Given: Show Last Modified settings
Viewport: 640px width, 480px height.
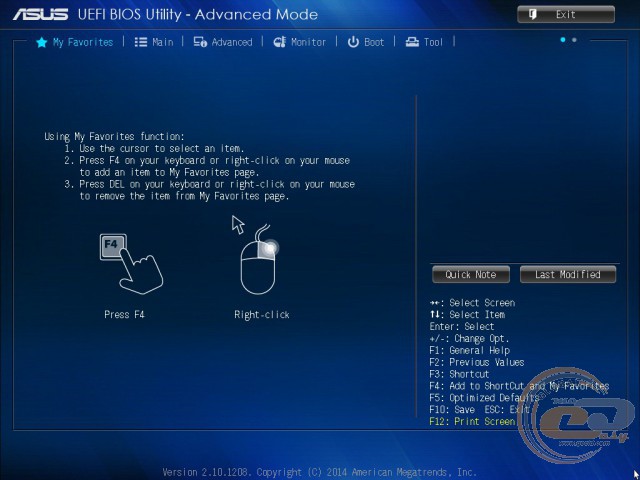Looking at the screenshot, I should click(x=568, y=274).
